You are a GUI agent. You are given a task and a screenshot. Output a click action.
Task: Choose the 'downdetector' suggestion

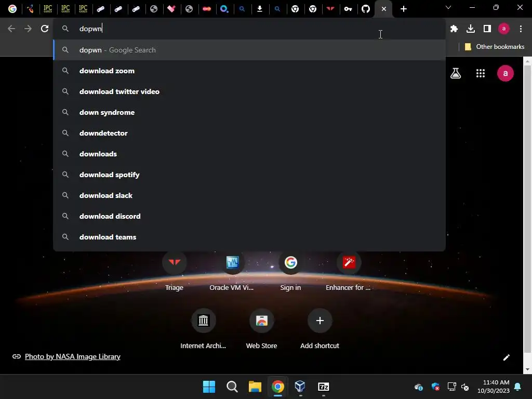(249, 133)
